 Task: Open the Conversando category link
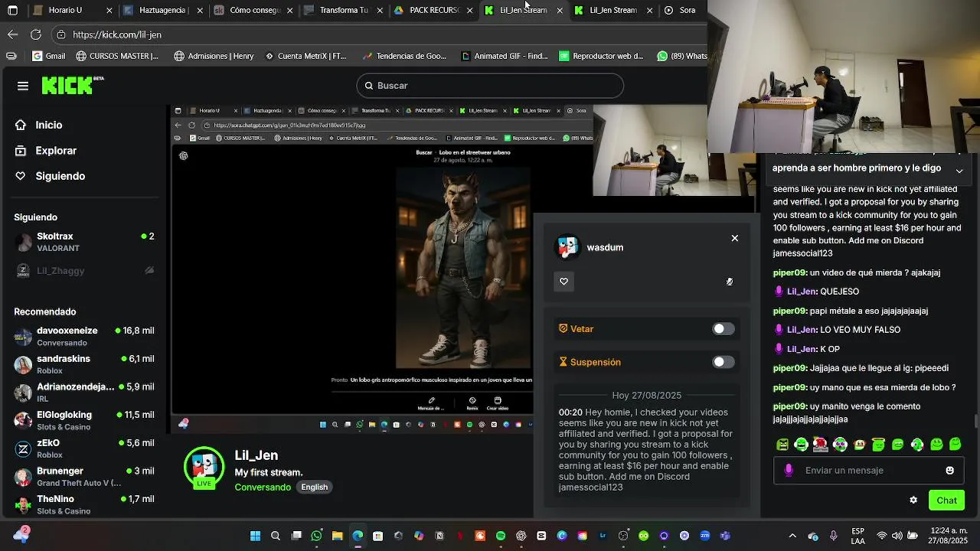[x=263, y=487]
